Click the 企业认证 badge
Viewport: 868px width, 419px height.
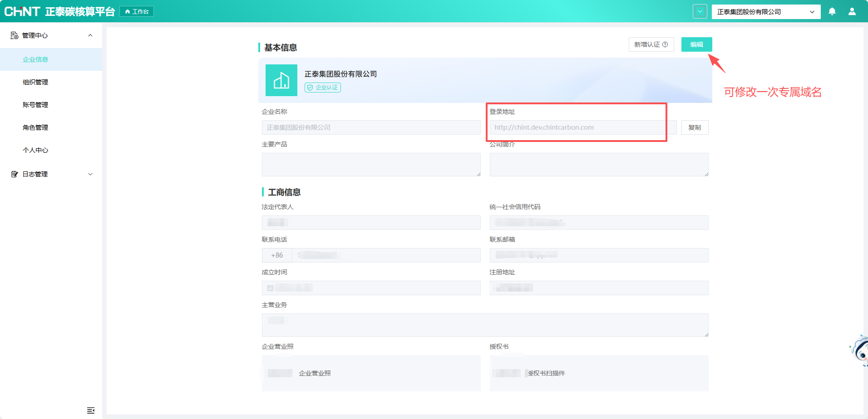(x=323, y=88)
